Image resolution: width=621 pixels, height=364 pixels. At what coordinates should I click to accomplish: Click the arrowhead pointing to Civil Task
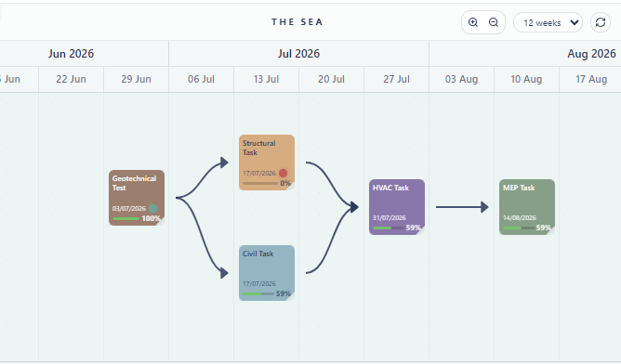pos(225,273)
